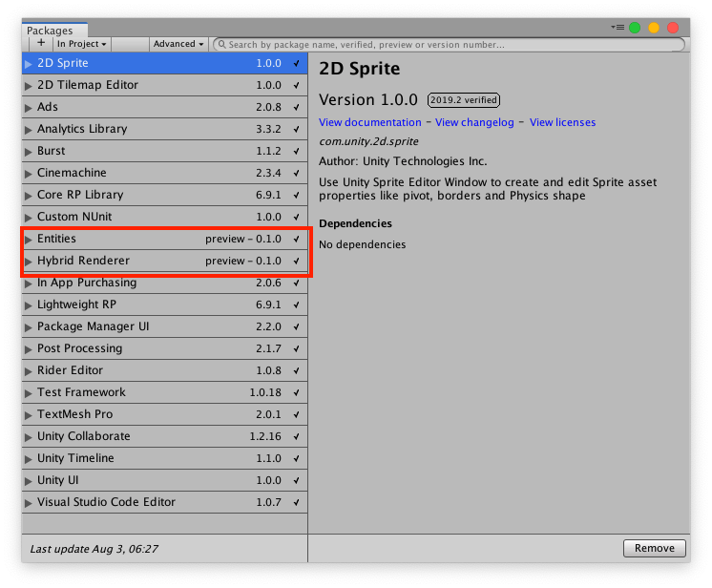
Task: Click checkmark icon on Ads row
Action: (296, 107)
